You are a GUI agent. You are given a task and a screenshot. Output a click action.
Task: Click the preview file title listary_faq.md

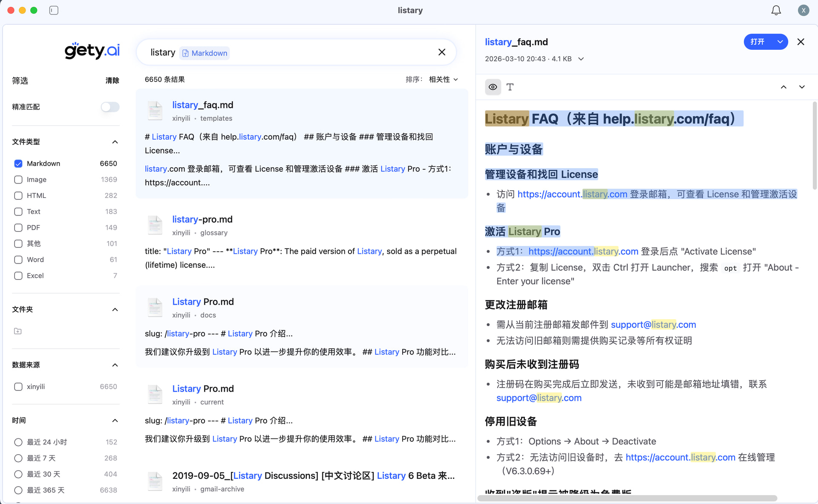click(516, 42)
